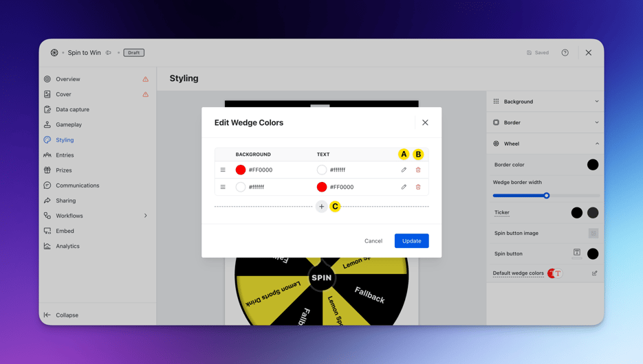Add a new wedge color with plus button
Screen dimensions: 643x364
[321, 206]
